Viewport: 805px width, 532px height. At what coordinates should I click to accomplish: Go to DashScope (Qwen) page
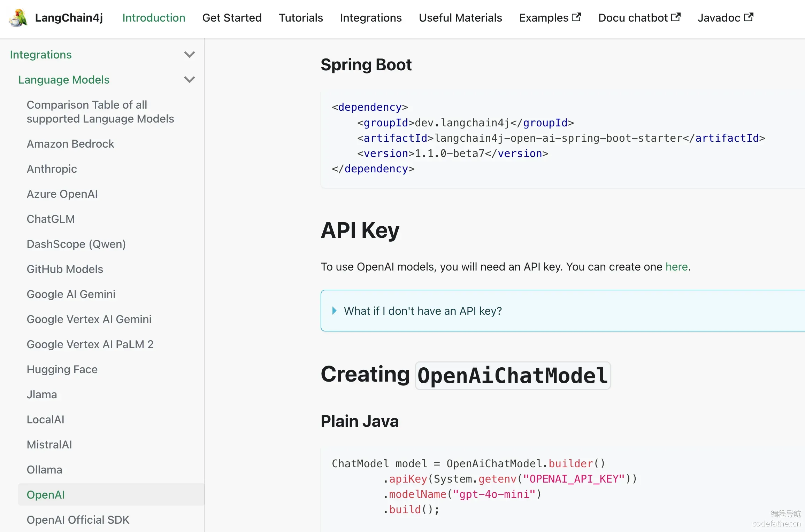76,244
